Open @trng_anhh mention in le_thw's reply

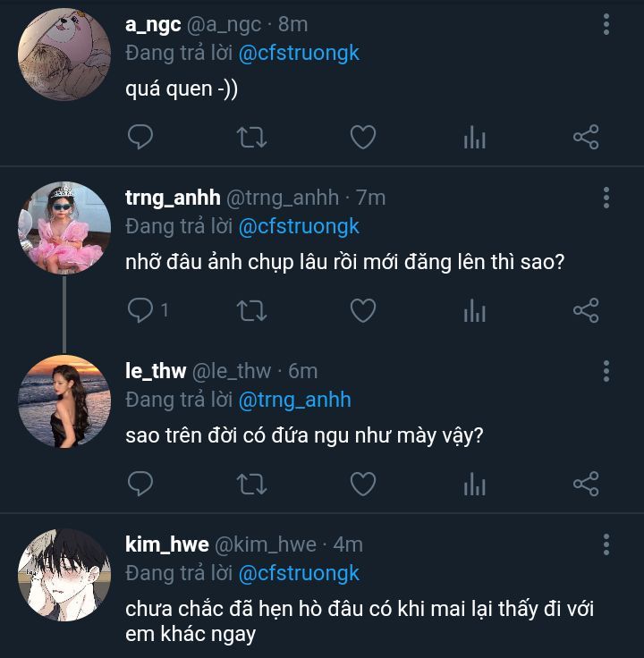click(294, 400)
